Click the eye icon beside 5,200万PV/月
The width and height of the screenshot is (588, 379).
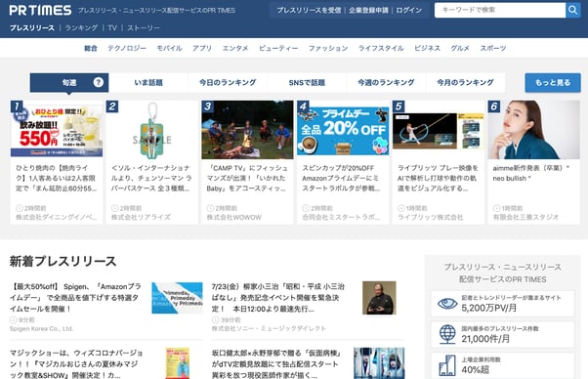click(447, 303)
